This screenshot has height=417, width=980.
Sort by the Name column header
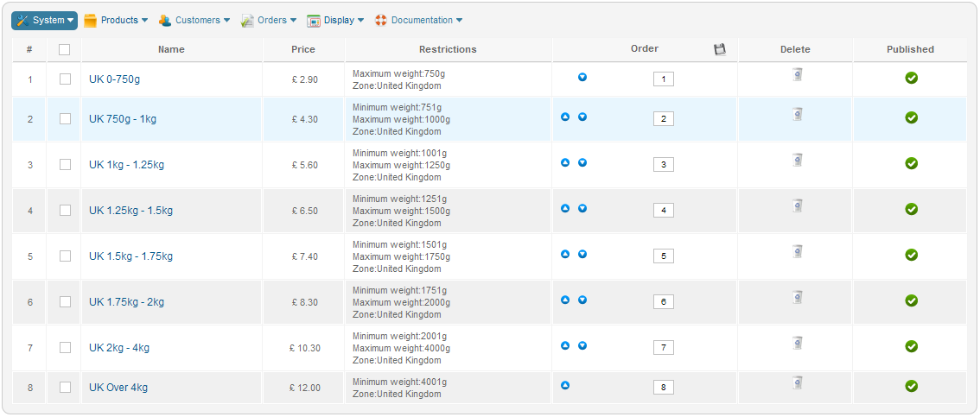click(171, 49)
